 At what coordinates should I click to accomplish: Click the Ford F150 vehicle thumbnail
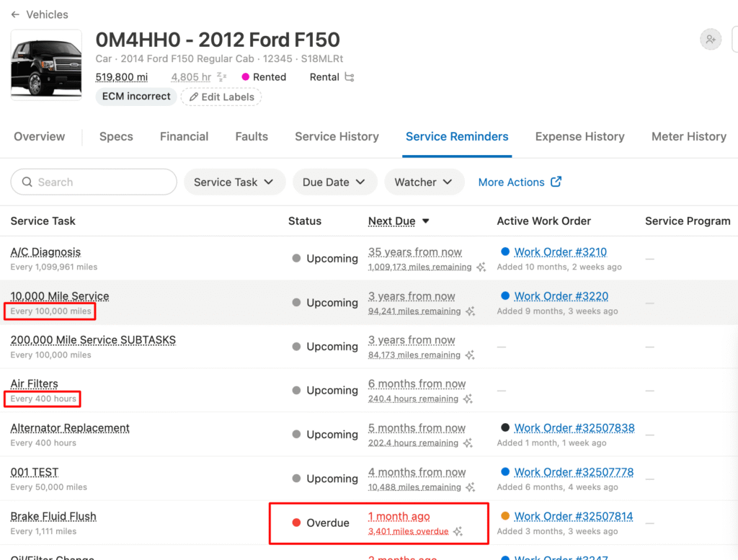(46, 65)
